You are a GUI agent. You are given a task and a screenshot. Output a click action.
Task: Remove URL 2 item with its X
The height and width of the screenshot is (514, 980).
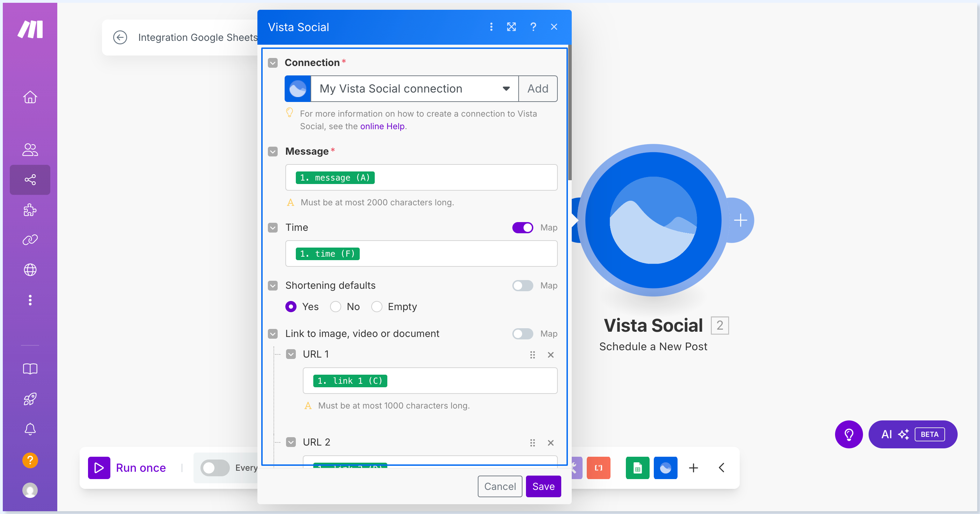coord(550,442)
